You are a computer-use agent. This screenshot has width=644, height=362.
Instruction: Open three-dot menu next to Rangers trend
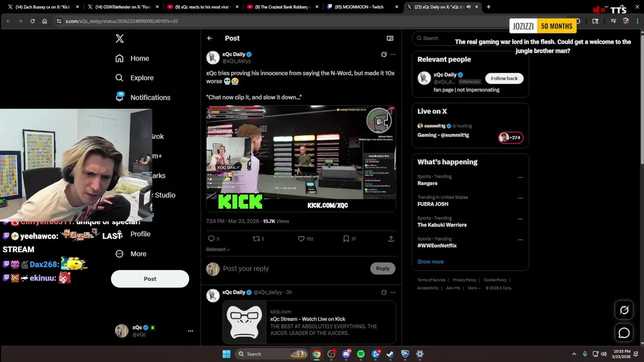click(520, 177)
